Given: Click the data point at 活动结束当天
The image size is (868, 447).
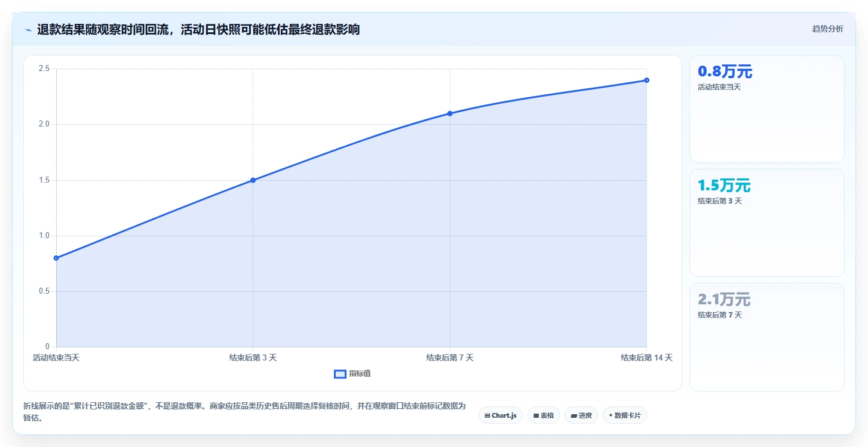Looking at the screenshot, I should coord(56,258).
